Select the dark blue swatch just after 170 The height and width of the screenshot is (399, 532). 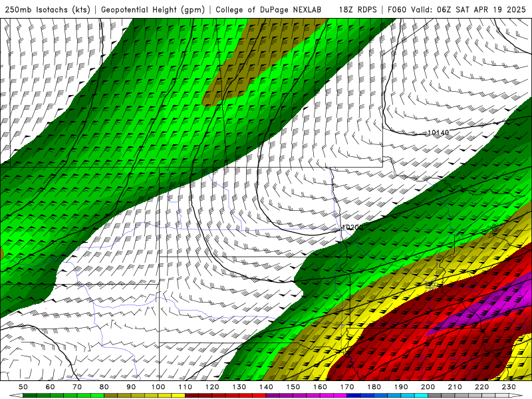[x=354, y=396]
